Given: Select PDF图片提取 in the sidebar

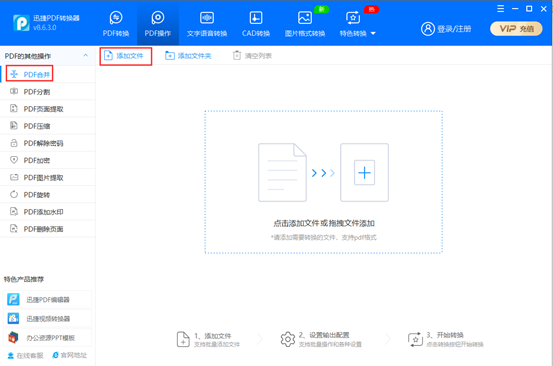Looking at the screenshot, I should click(48, 177).
